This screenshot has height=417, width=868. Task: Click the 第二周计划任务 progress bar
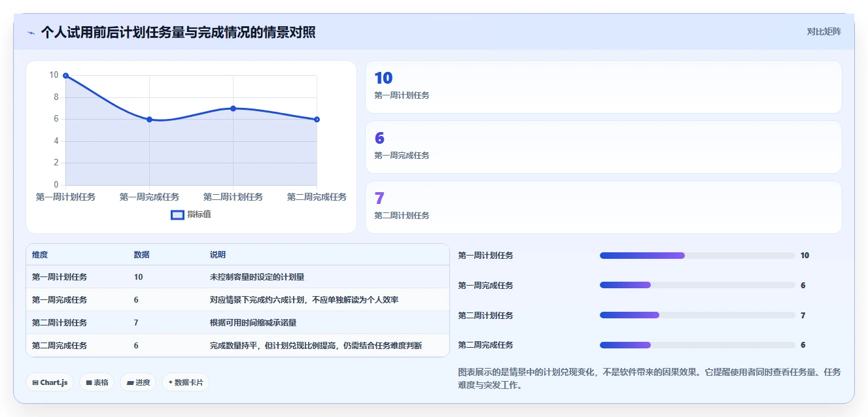pyautogui.click(x=697, y=316)
